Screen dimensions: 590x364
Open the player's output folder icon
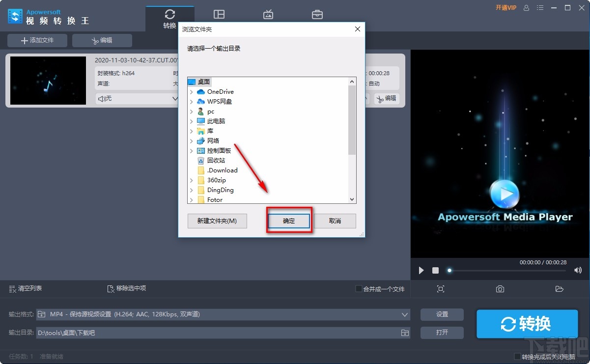(559, 289)
